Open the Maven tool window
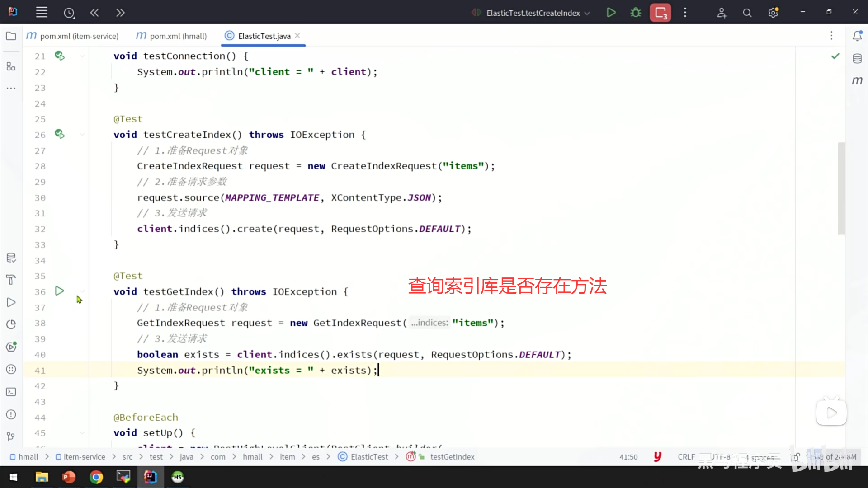 pyautogui.click(x=857, y=80)
